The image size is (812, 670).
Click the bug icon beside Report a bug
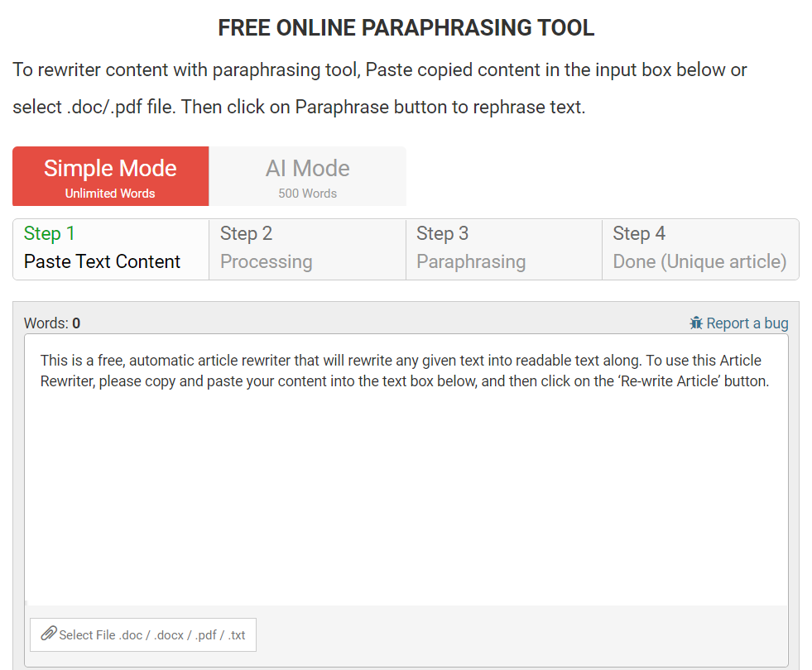pos(696,323)
